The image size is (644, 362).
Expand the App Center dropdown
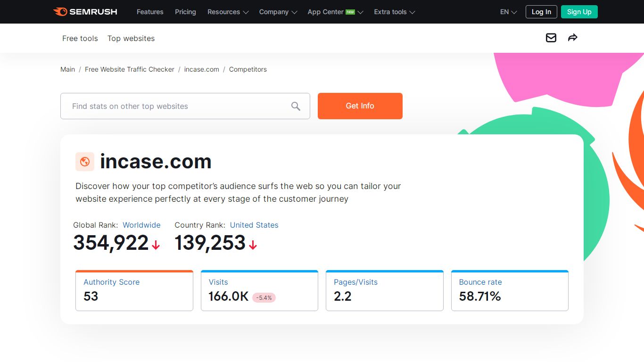(335, 12)
